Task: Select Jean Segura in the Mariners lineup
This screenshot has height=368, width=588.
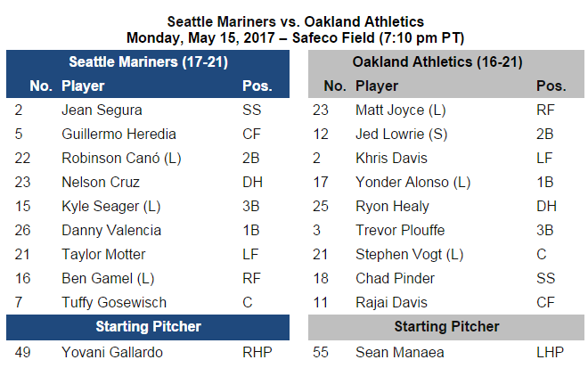Action: click(x=102, y=110)
